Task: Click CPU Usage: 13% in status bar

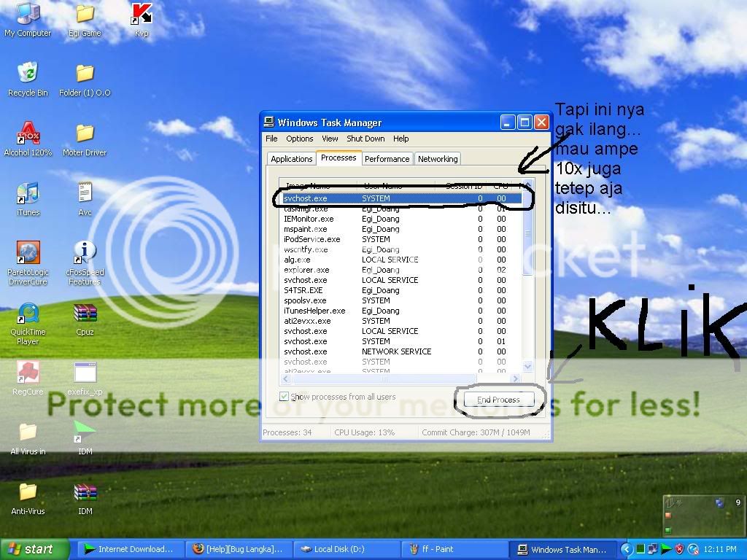Action: [365, 432]
